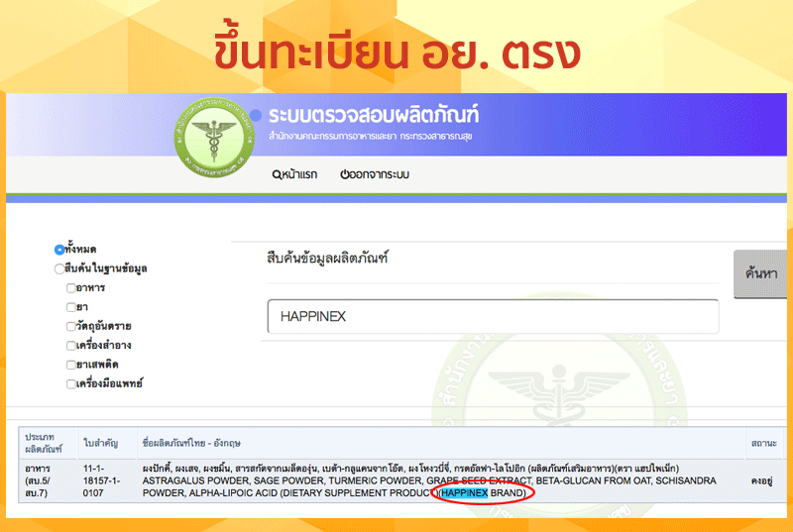Click the power icon beside ออกจากระบบ
Viewport: 793px width, 532px height.
tap(344, 174)
